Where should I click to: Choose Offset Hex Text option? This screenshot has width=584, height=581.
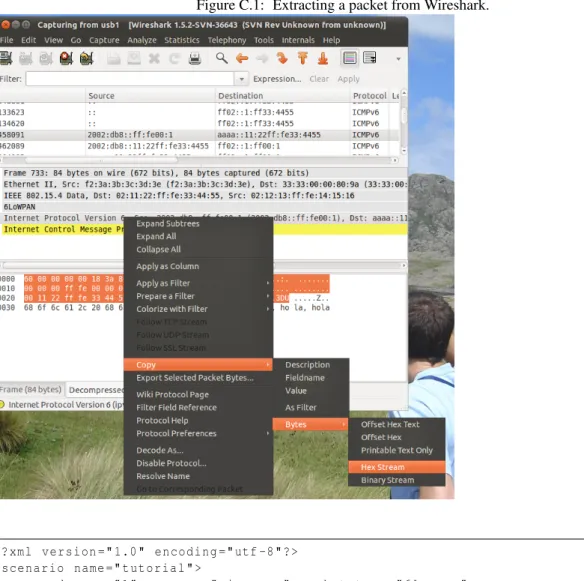click(397, 425)
